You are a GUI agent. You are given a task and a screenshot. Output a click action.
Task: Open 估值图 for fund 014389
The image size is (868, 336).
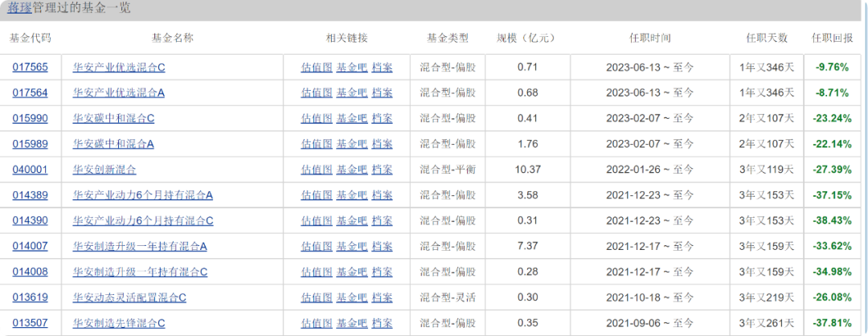click(317, 195)
